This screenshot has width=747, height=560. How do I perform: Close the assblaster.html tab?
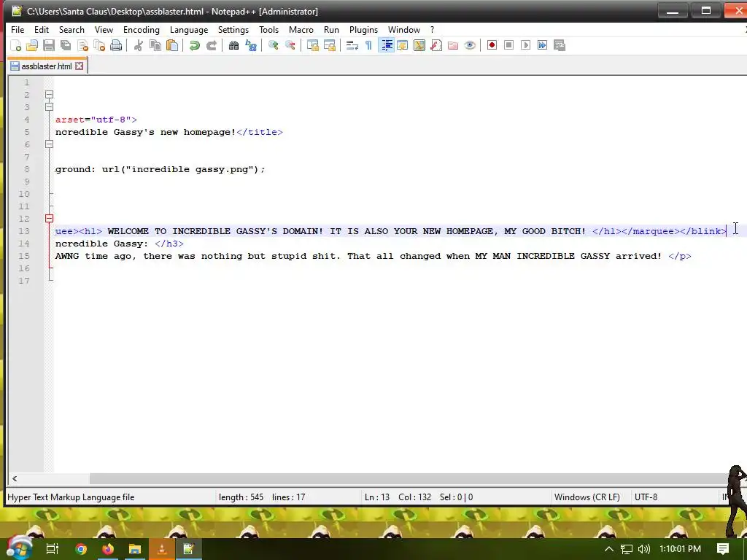(79, 66)
